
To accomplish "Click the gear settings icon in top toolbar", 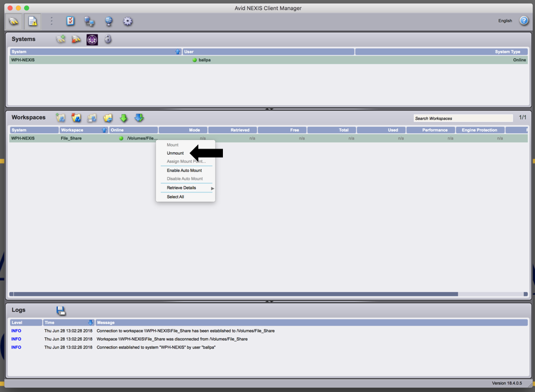I will click(127, 21).
